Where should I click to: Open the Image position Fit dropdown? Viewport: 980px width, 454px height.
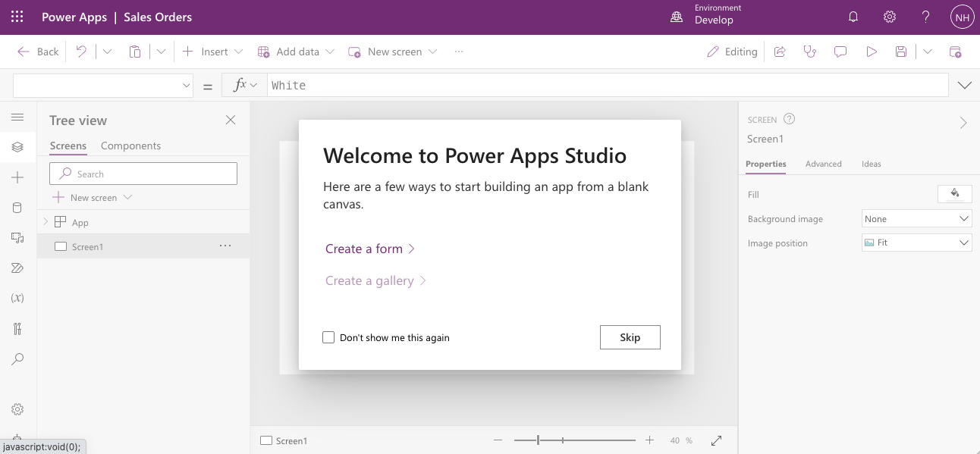pyautogui.click(x=916, y=243)
